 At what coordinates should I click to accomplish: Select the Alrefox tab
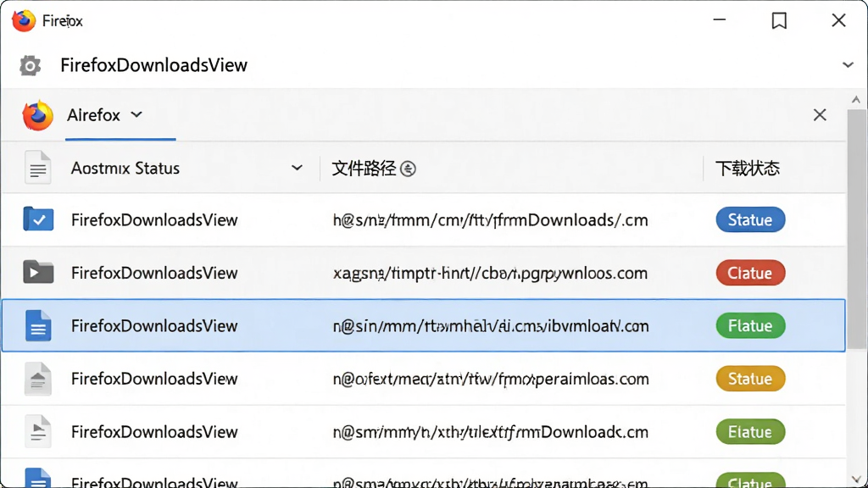120,115
